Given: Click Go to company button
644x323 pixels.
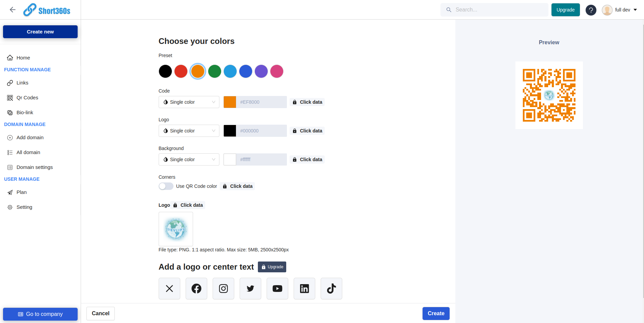Looking at the screenshot, I should (x=40, y=314).
